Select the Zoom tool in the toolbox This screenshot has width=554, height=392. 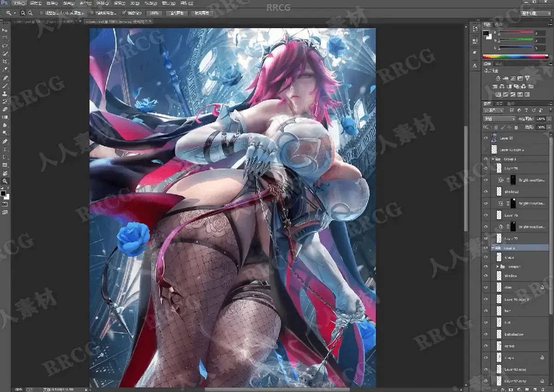(5, 181)
